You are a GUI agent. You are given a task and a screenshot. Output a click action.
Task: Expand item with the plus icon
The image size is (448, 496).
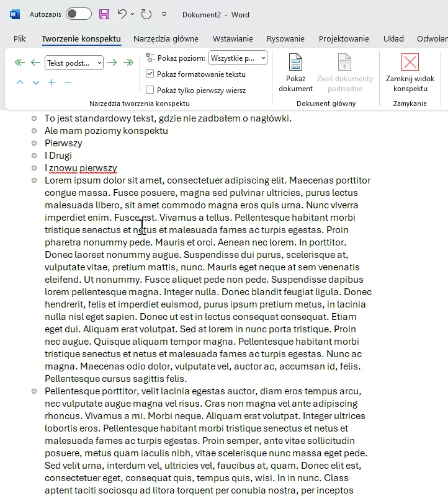pyautogui.click(x=52, y=82)
